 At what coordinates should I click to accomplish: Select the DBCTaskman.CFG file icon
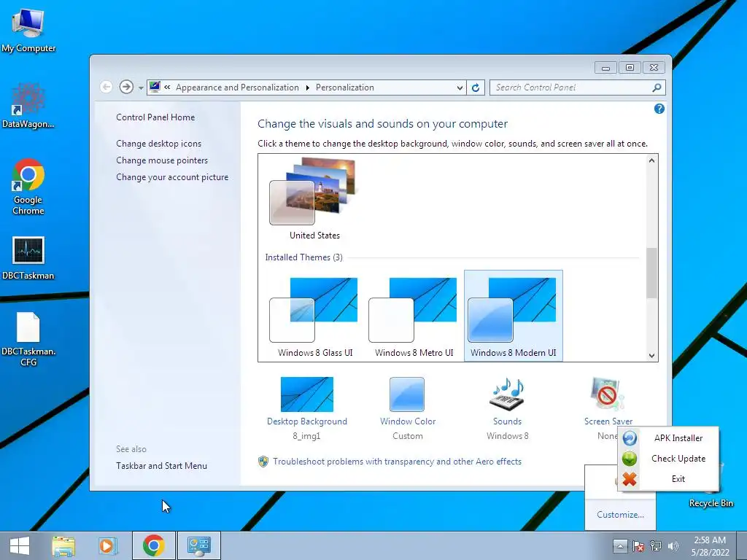coord(28,339)
